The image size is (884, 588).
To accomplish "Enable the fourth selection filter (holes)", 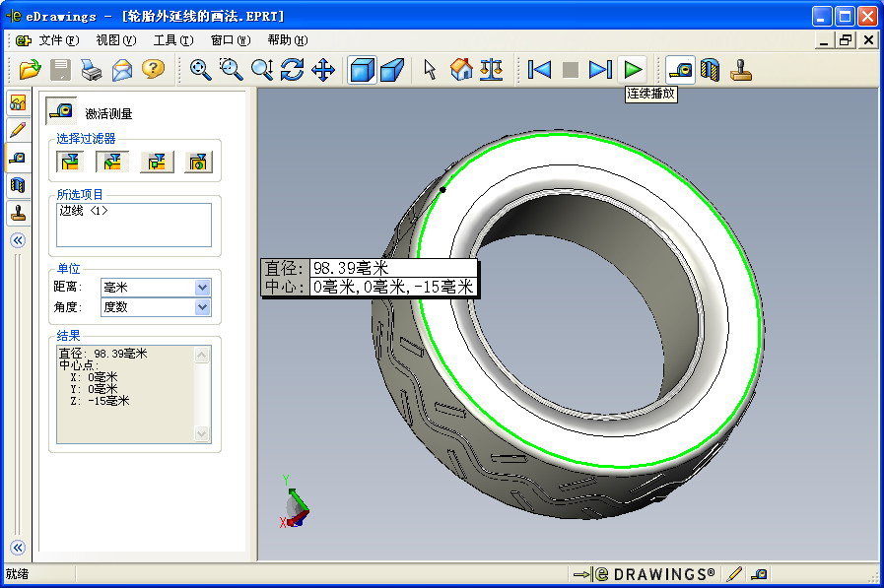I will coord(198,163).
